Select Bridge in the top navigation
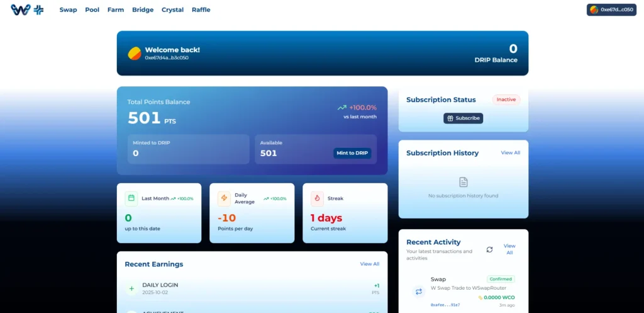 143,10
